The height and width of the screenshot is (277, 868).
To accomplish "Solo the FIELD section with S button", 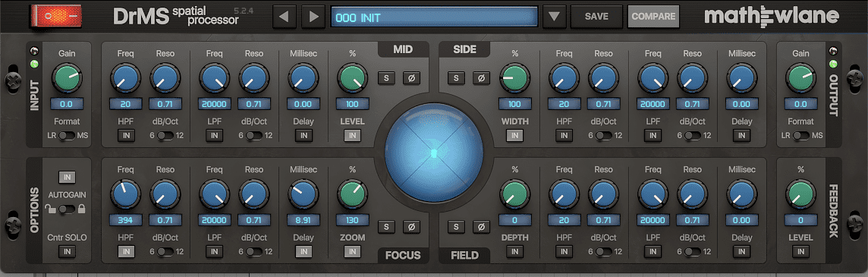I will coord(456,227).
